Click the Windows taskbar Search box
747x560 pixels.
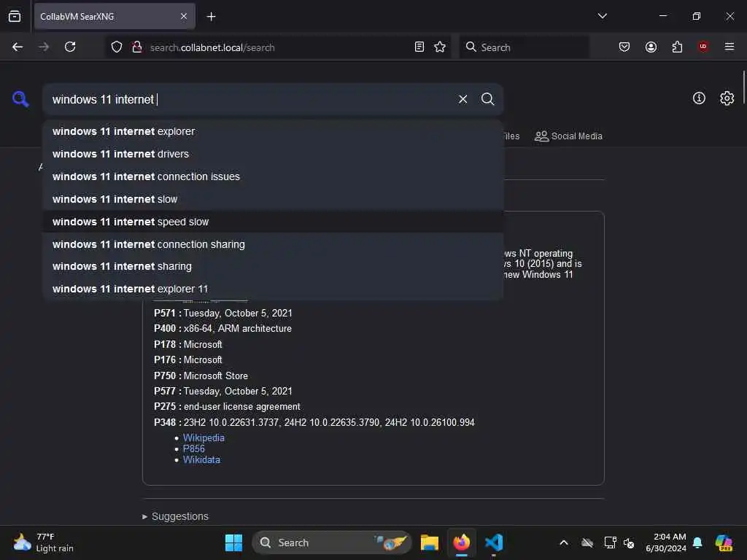coord(332,542)
